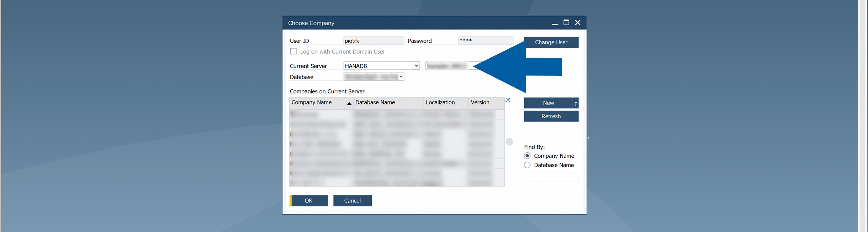Expand the New button dropdown arrow

(575, 103)
